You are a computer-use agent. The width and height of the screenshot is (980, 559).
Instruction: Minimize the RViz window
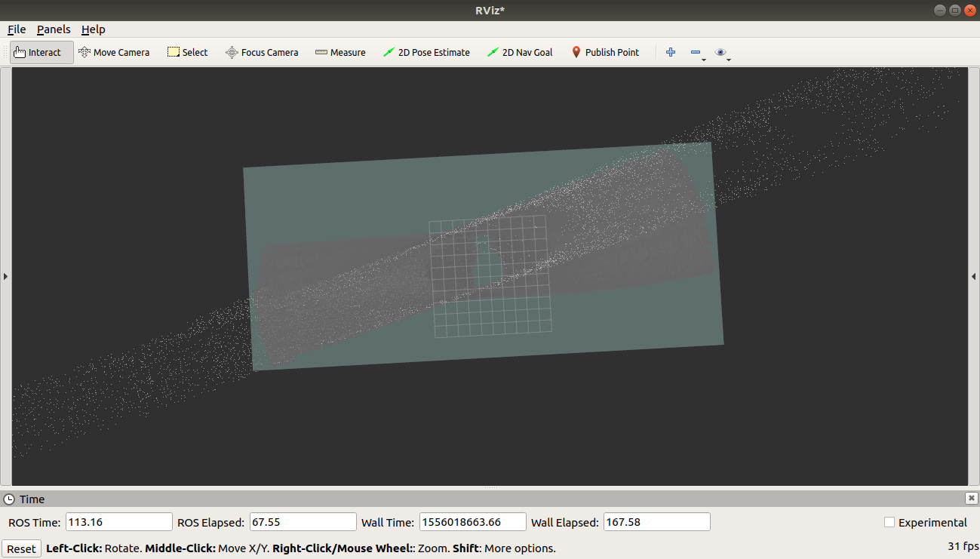(940, 10)
